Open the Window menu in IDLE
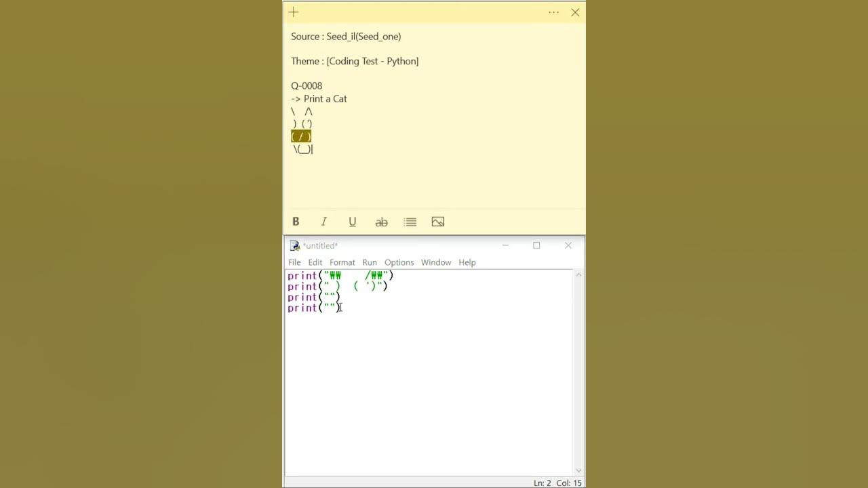This screenshot has height=488, width=868. [436, 262]
